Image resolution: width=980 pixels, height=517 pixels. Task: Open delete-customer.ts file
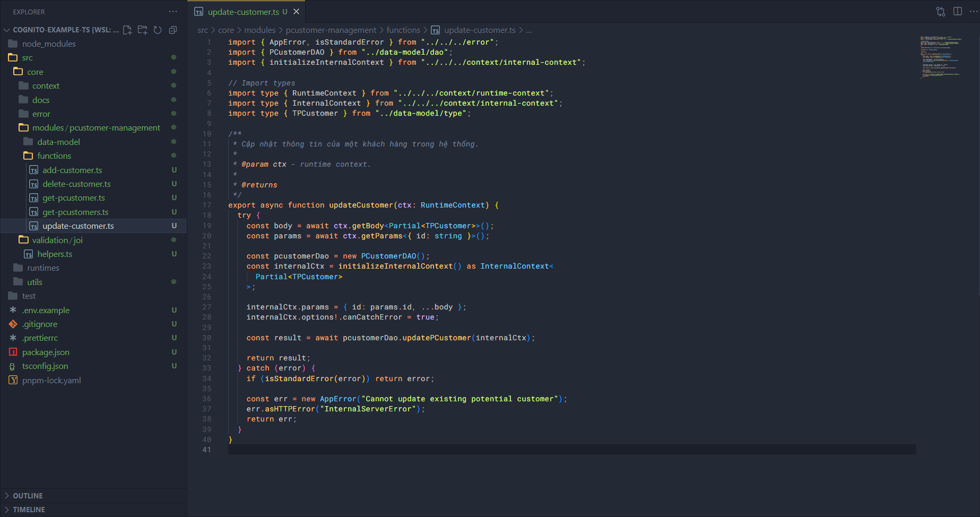click(x=76, y=184)
